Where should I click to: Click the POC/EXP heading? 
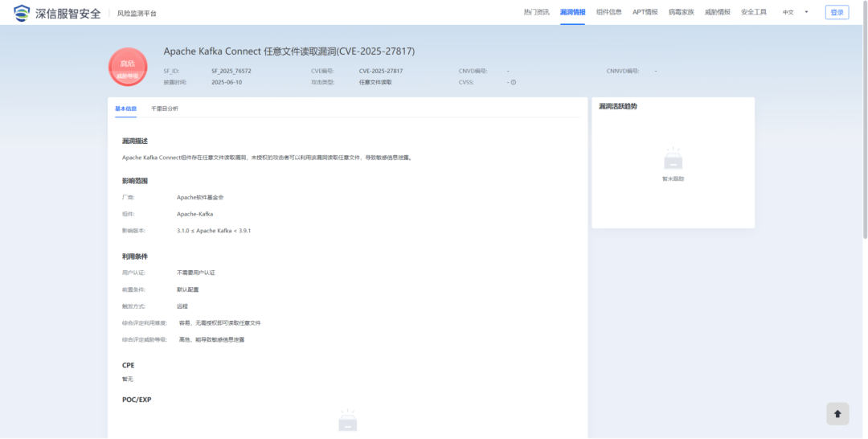pyautogui.click(x=136, y=400)
